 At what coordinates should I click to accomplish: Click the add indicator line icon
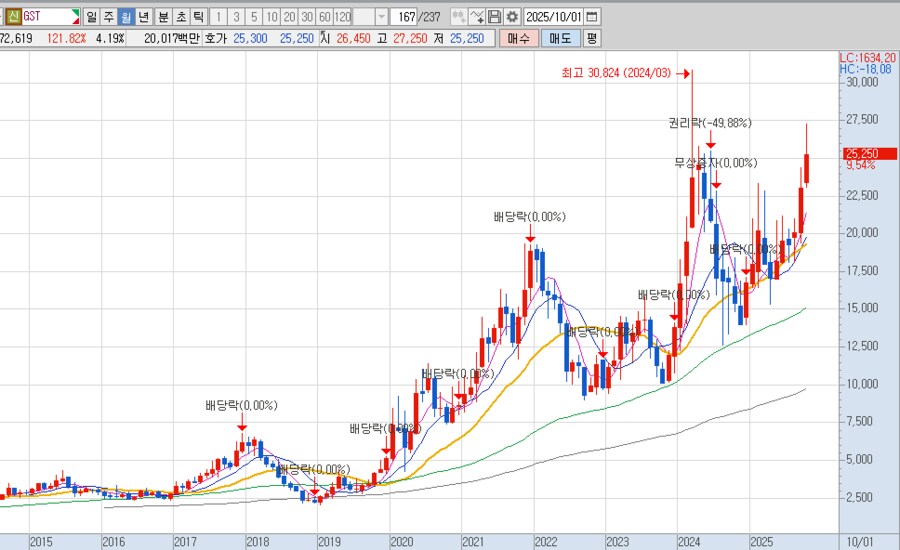tap(477, 17)
